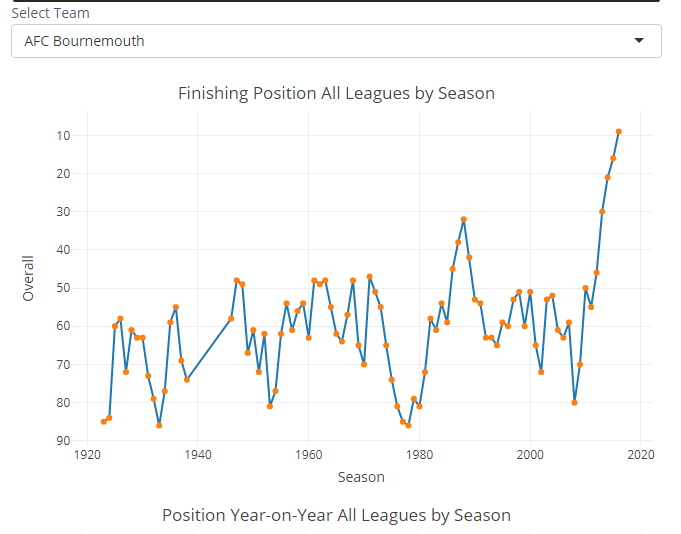Click the Season x-axis title
Screen dimensions: 681x534
[361, 477]
